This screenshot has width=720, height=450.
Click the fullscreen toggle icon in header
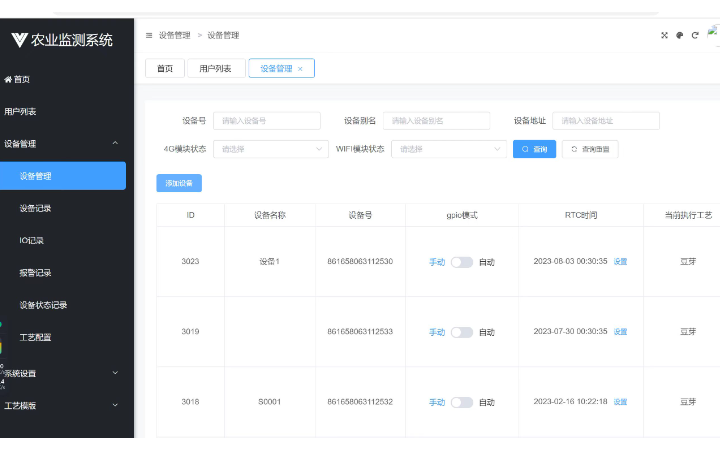[664, 35]
